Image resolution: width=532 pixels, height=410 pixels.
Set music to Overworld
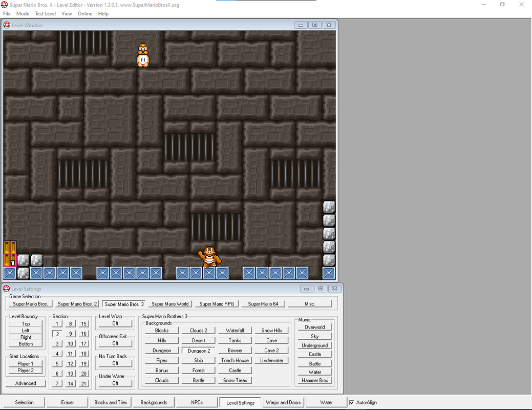point(315,327)
